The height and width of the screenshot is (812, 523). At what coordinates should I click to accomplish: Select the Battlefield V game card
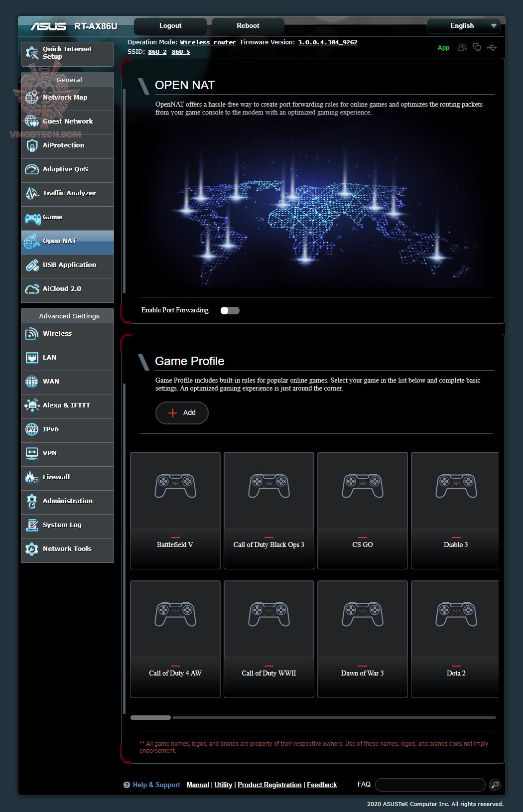point(175,511)
